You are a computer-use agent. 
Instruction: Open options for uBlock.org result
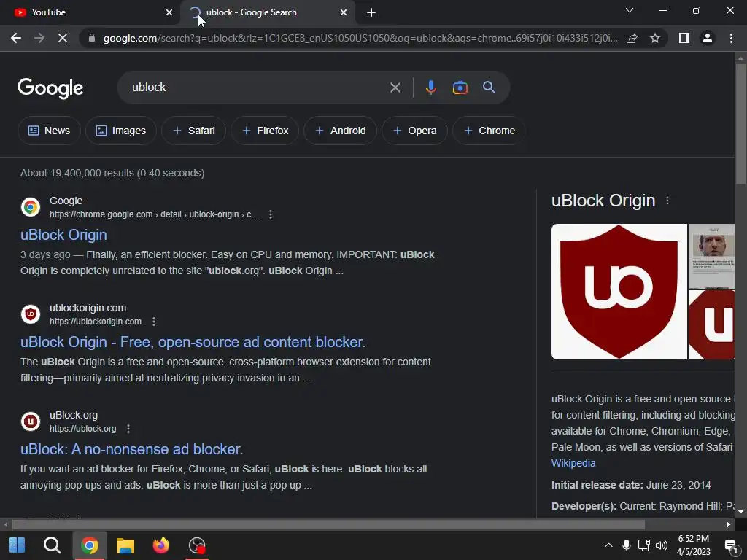click(x=128, y=429)
